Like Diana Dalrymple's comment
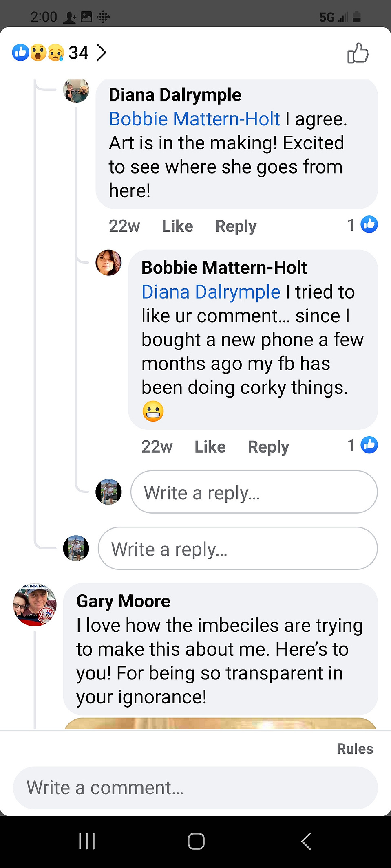This screenshot has width=391, height=868. 177,226
